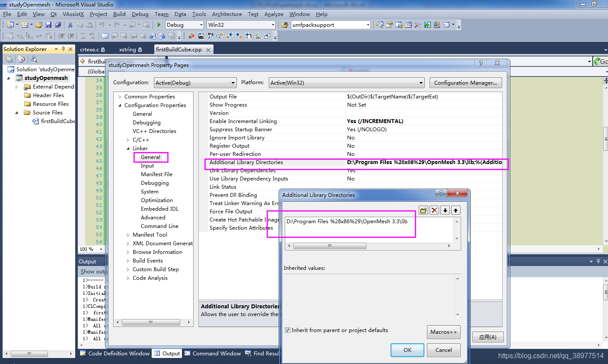The width and height of the screenshot is (608, 364).
Task: Open the Build menu
Action: pos(119,14)
